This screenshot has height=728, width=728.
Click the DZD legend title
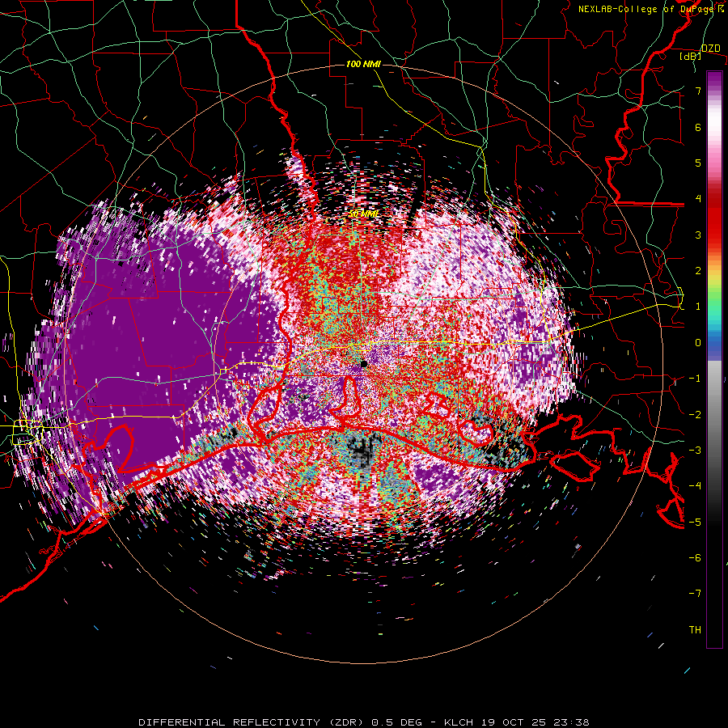[x=710, y=49]
